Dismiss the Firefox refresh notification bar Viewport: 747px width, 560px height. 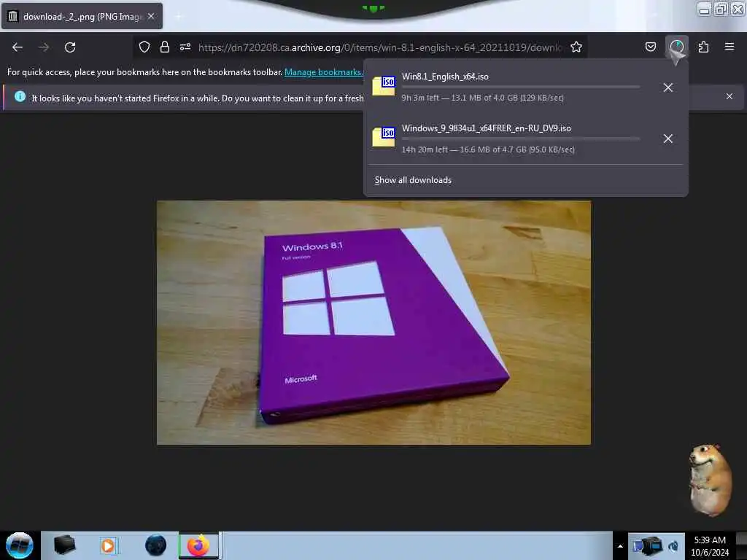coord(729,96)
